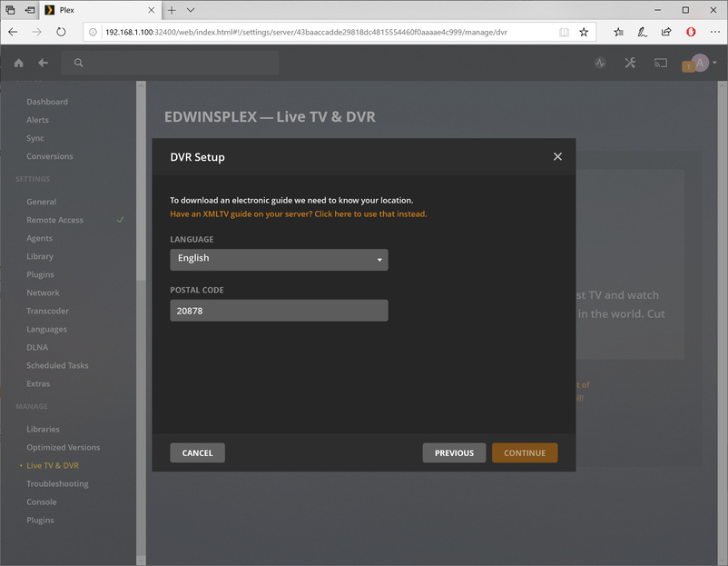728x566 pixels.
Task: Open Remote Access settings
Action: pyautogui.click(x=54, y=220)
